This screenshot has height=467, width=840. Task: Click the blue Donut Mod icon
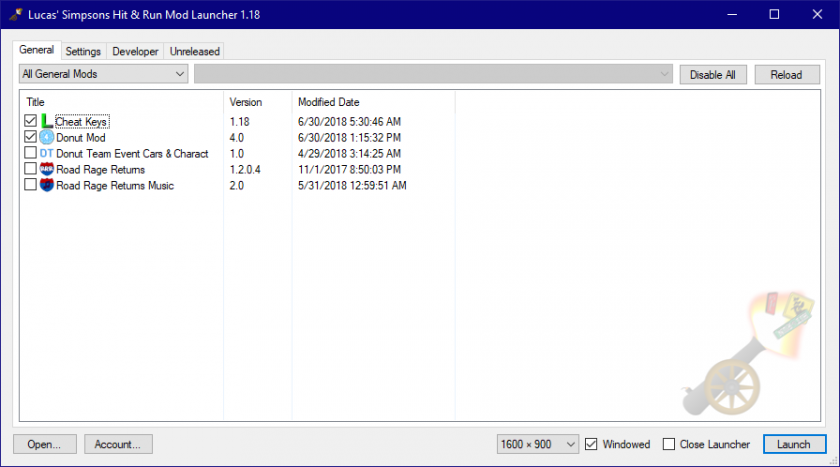pos(46,137)
